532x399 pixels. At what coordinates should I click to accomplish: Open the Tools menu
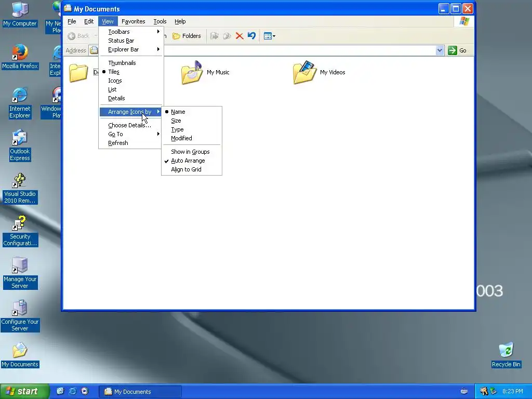(160, 21)
